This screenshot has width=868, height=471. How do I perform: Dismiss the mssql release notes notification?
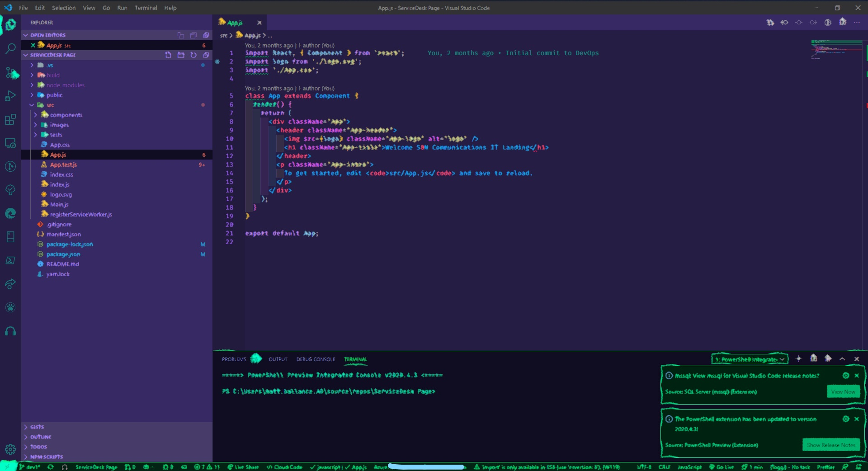[x=857, y=376]
